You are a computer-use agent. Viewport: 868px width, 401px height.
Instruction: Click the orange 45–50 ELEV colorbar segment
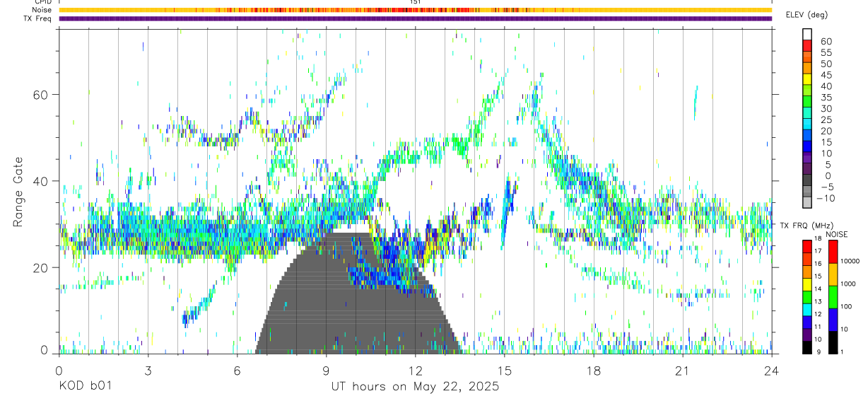click(807, 69)
